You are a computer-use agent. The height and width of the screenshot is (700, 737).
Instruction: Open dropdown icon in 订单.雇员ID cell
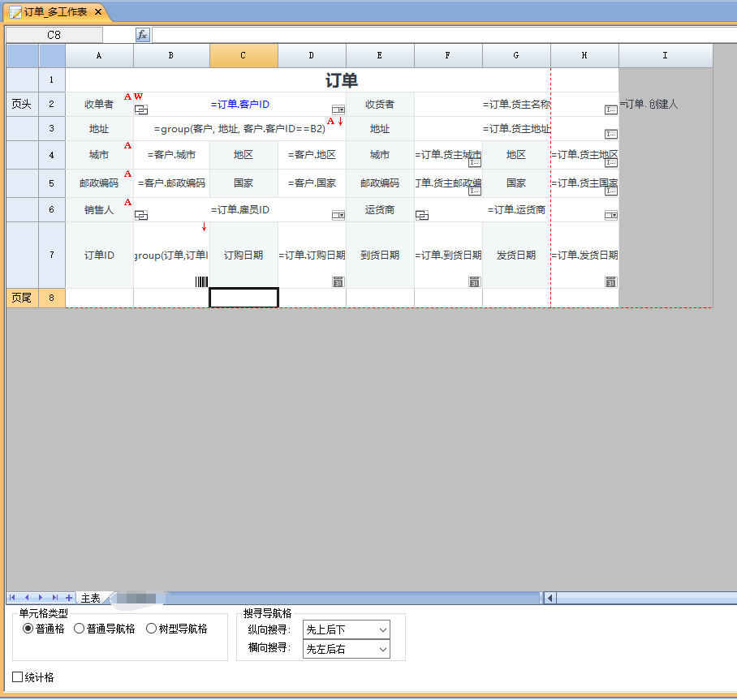coord(338,216)
